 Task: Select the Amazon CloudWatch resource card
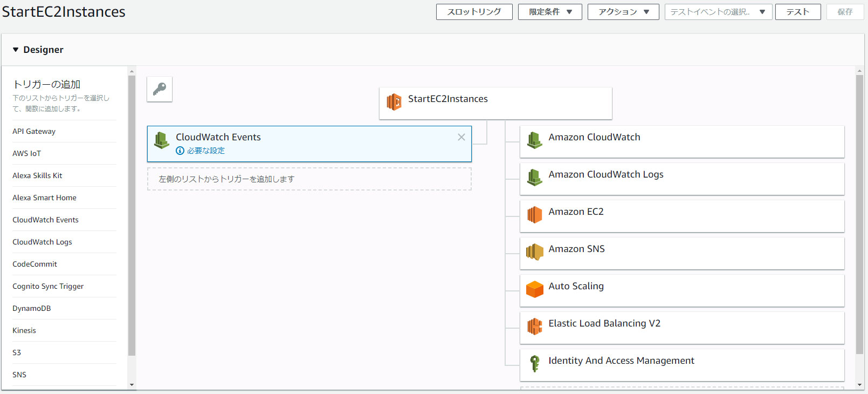tap(682, 141)
